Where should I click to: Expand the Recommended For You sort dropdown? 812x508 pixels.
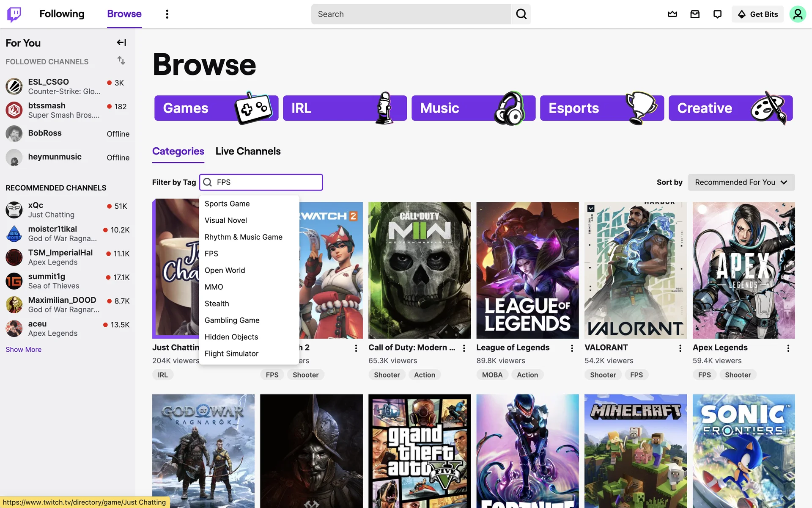click(741, 182)
